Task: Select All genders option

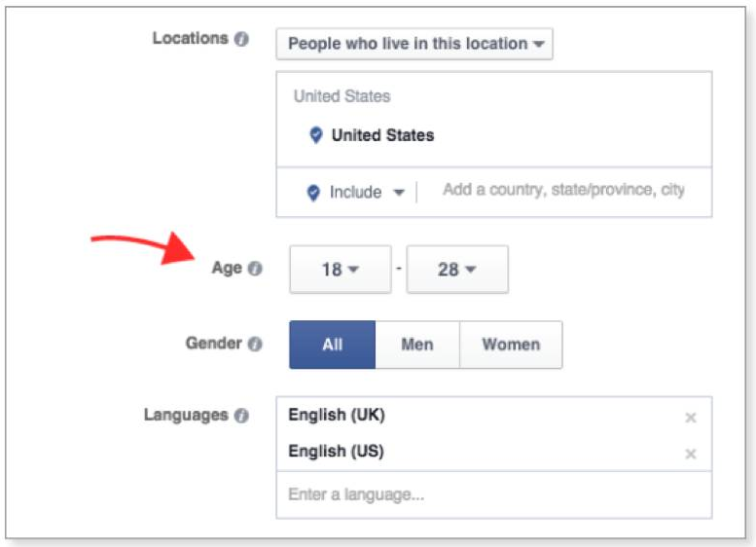Action: pos(332,345)
